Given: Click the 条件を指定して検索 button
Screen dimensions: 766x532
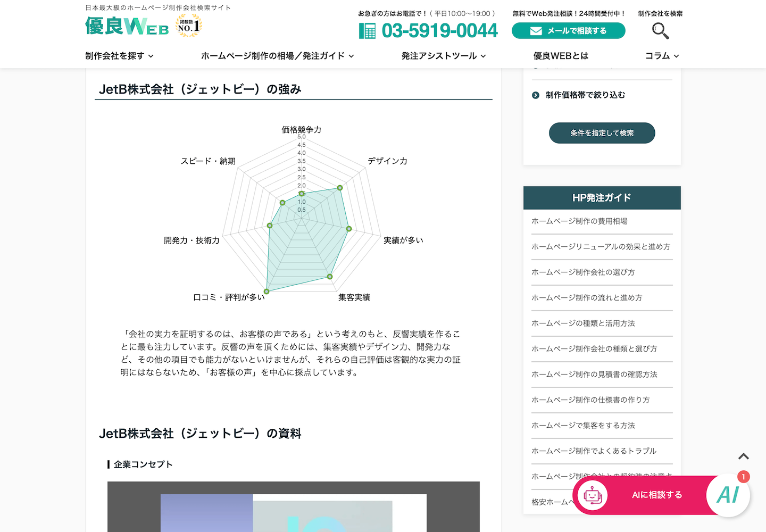Looking at the screenshot, I should click(602, 133).
